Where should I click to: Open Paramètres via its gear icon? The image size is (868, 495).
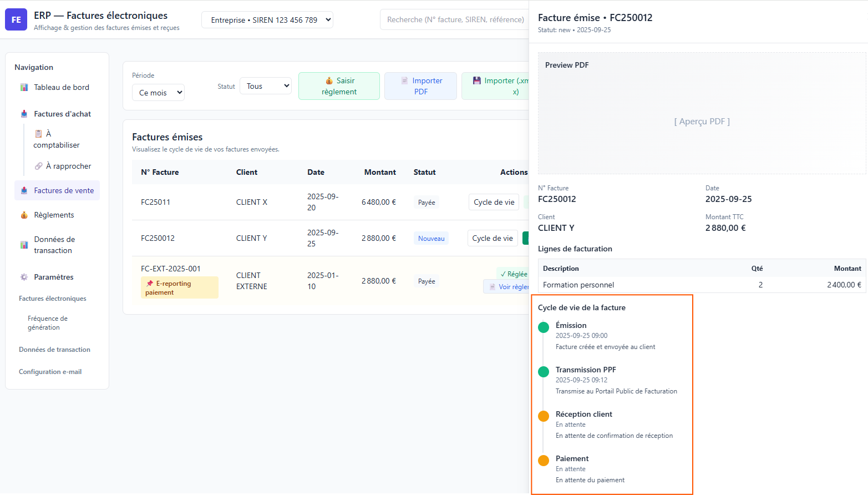point(24,277)
